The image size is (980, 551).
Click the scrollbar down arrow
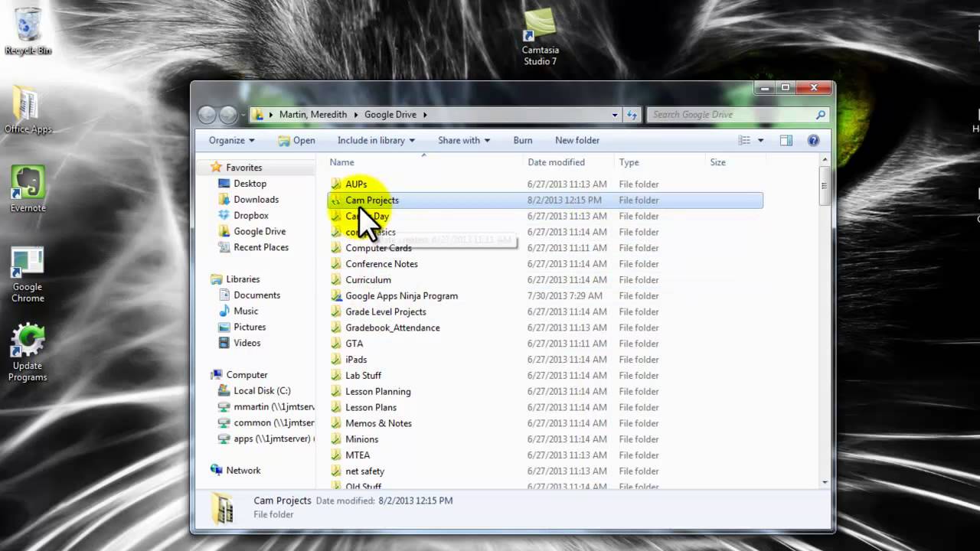pos(825,482)
